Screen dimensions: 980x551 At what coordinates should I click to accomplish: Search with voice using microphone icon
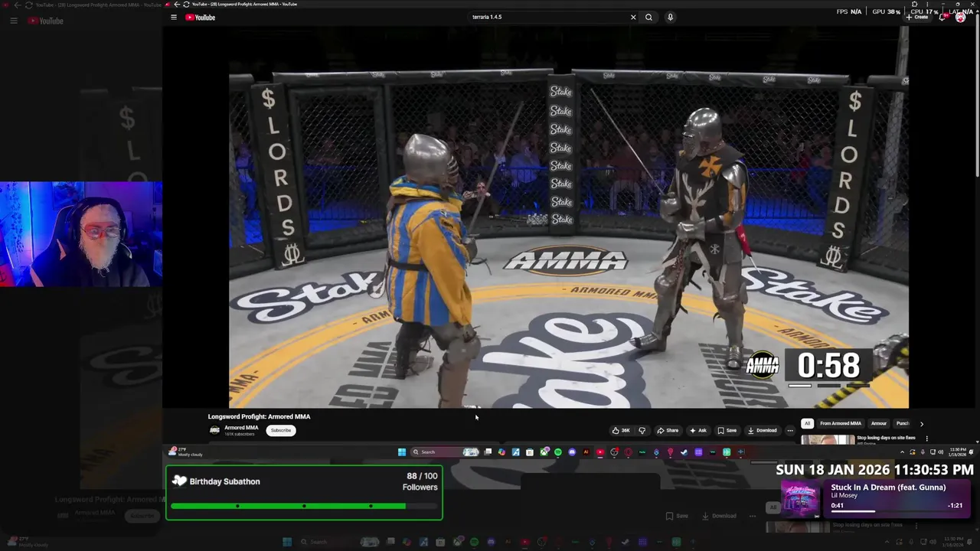click(670, 17)
